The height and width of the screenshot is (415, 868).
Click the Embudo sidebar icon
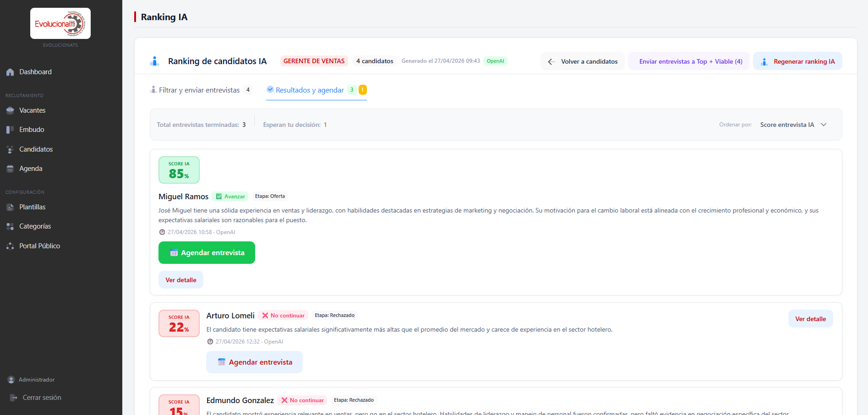coord(10,130)
